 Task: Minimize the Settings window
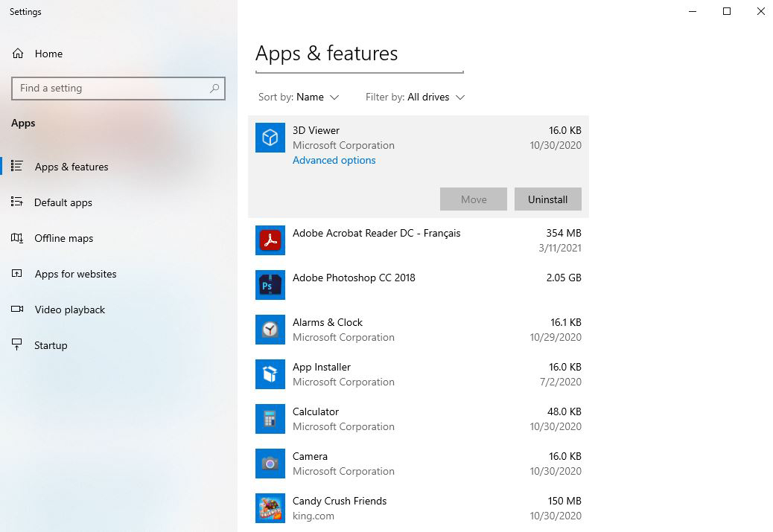click(x=693, y=11)
